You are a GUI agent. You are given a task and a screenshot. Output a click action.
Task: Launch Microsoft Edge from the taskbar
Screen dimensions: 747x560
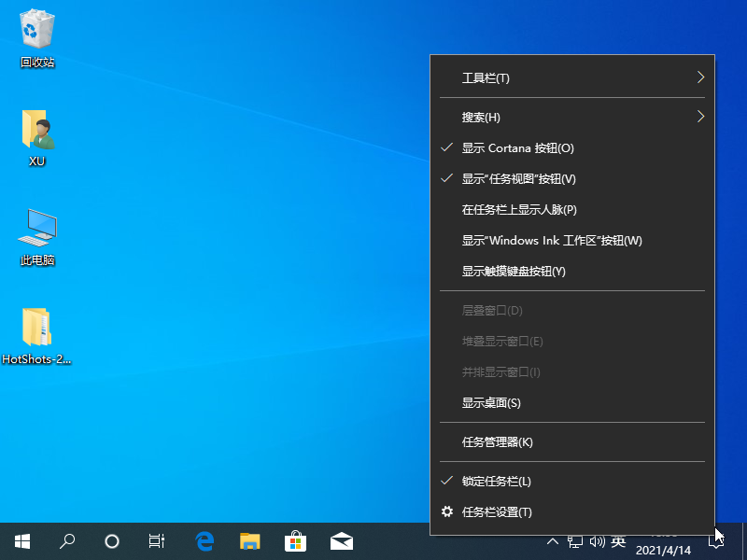[x=204, y=540]
